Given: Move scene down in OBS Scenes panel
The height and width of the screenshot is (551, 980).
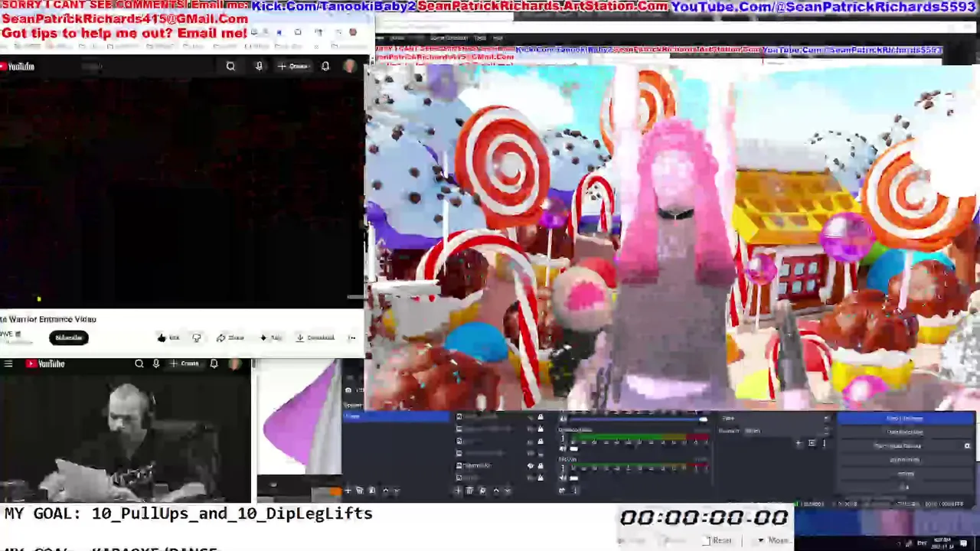Looking at the screenshot, I should [397, 491].
